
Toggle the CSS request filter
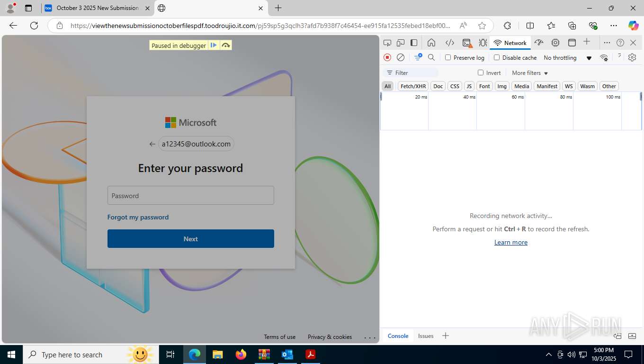[455, 86]
